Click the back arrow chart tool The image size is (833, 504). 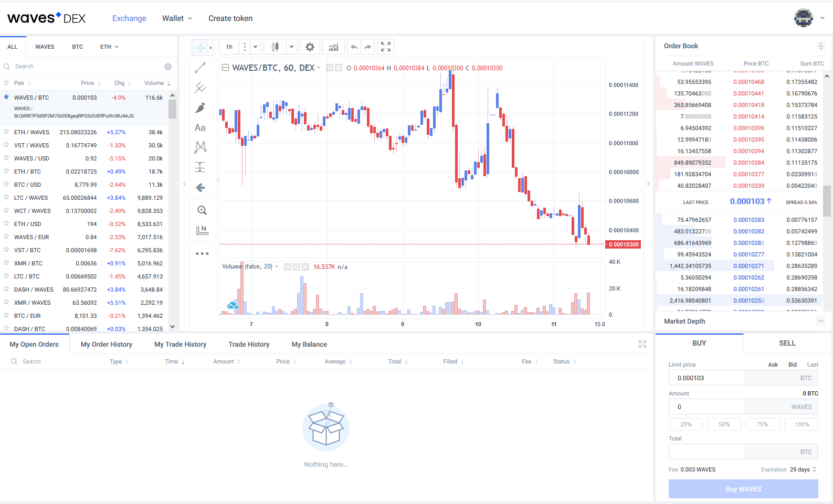click(x=200, y=188)
